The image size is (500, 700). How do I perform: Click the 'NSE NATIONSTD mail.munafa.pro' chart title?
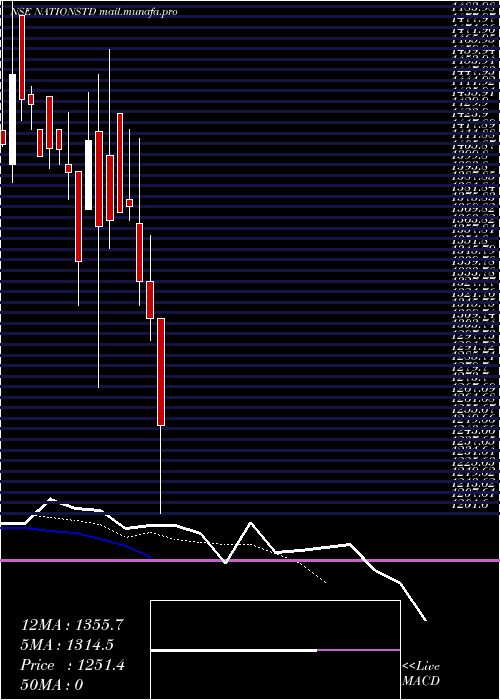(x=94, y=12)
